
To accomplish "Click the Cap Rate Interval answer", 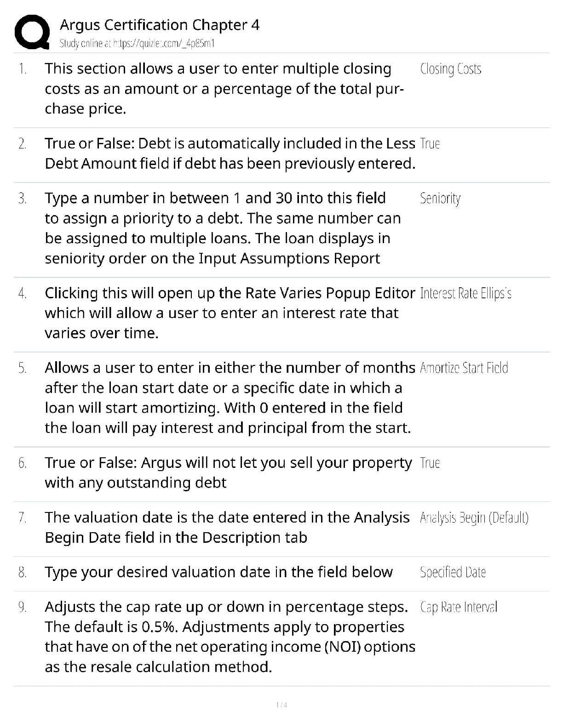I will click(459, 607).
